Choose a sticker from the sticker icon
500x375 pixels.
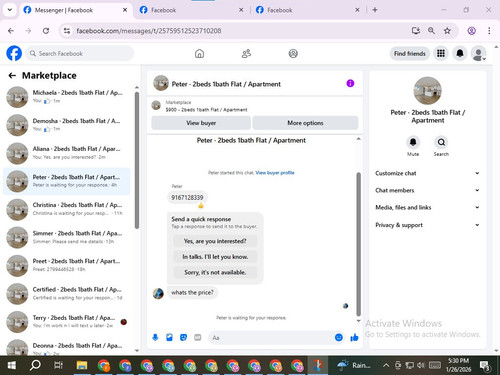click(x=183, y=338)
